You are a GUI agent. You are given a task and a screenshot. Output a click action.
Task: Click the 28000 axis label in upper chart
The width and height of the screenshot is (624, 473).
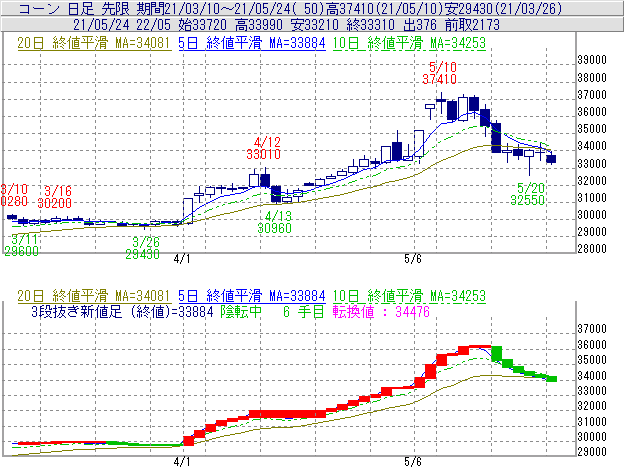[592, 249]
